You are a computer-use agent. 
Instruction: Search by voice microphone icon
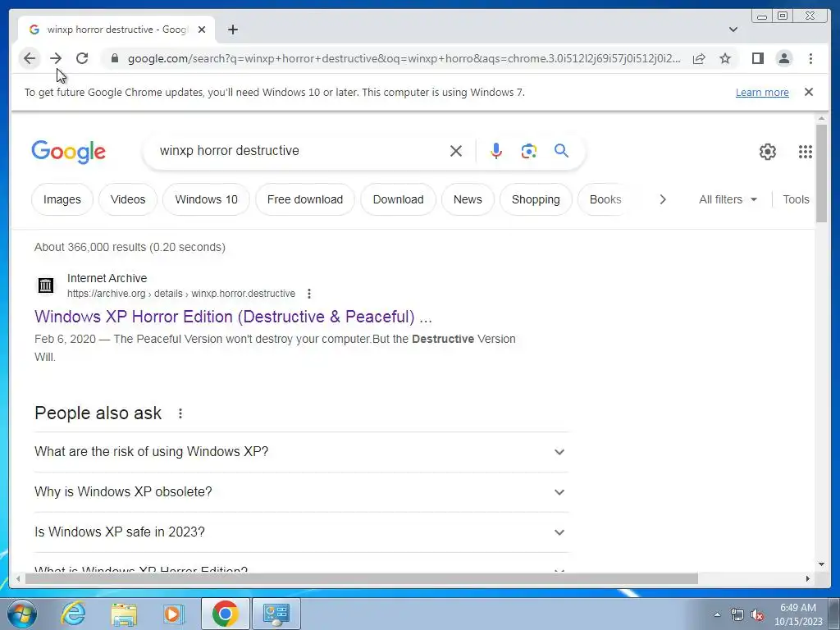coord(496,151)
